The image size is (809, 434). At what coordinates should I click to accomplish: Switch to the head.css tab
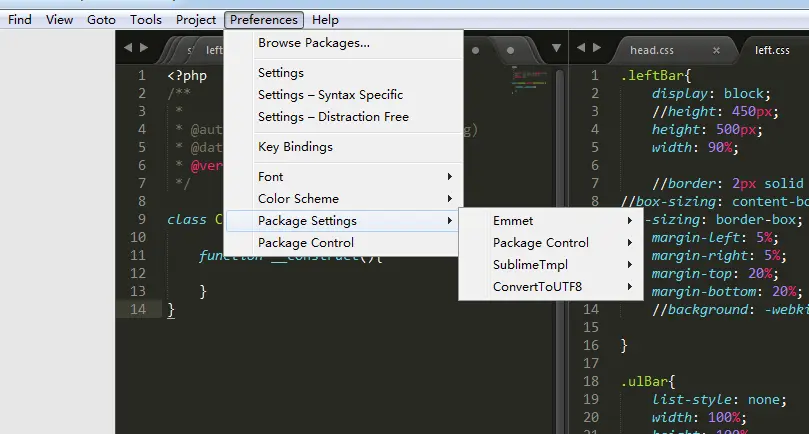[652, 51]
